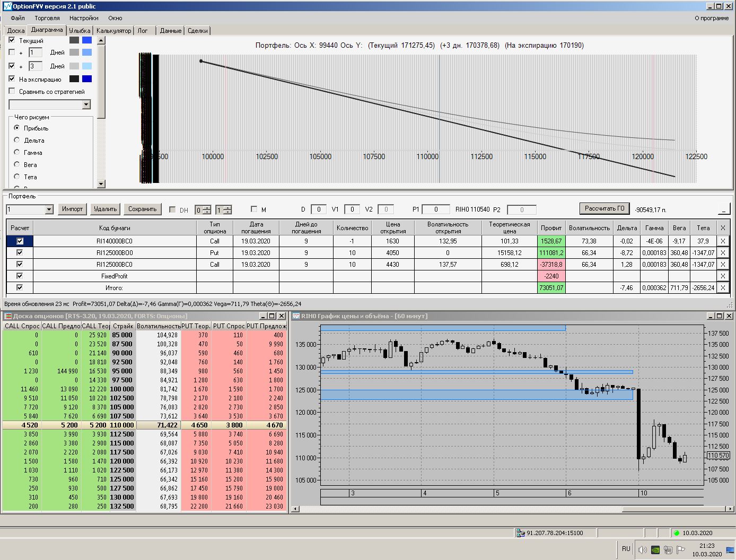Open the NVIDIA tray icon
This screenshot has height=560, width=736.
[655, 550]
